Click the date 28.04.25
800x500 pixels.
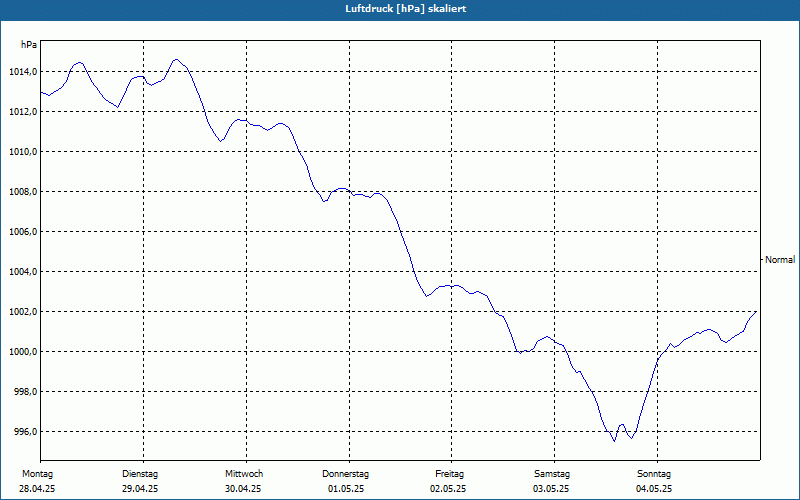(x=37, y=489)
